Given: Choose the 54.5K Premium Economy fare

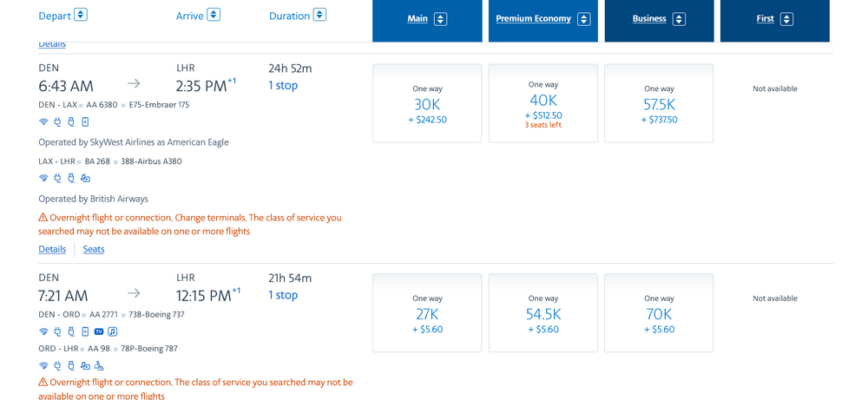Looking at the screenshot, I should [542, 313].
